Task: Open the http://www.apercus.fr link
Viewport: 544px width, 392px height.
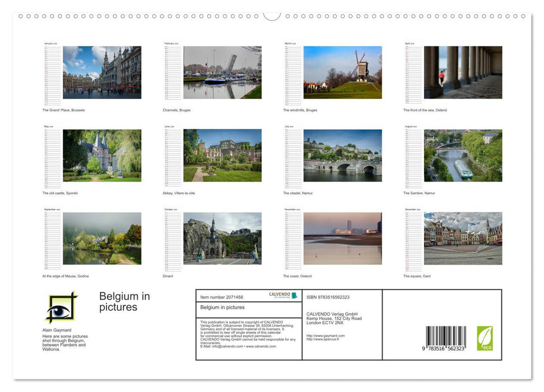Action: [322, 339]
